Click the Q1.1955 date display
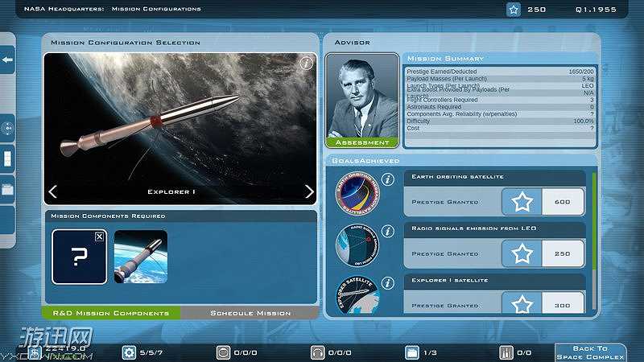Viewport: 644px width, 362px height. click(596, 10)
